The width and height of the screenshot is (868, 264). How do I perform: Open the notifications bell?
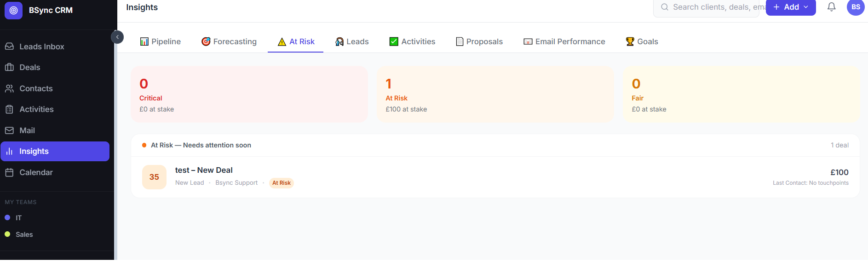[x=831, y=7]
